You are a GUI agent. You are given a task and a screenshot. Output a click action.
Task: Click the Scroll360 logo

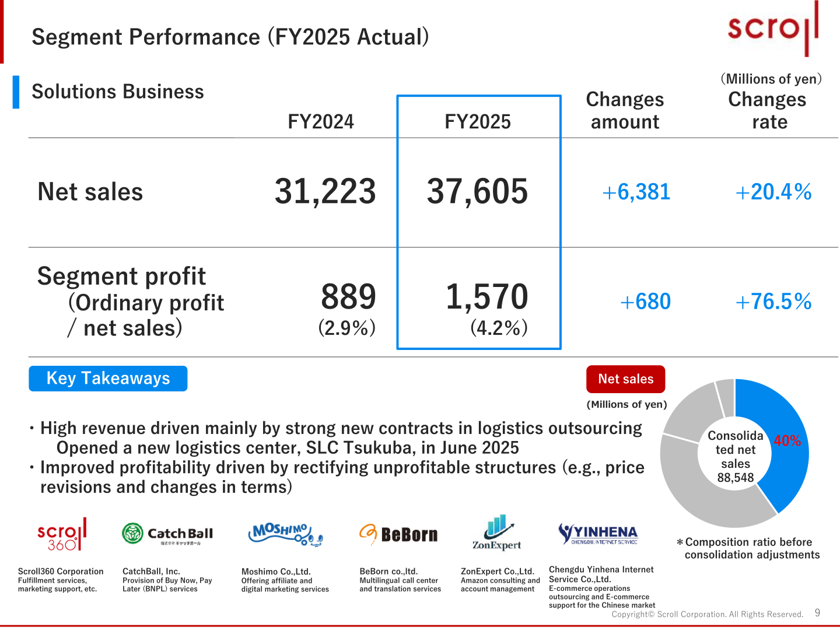point(62,534)
